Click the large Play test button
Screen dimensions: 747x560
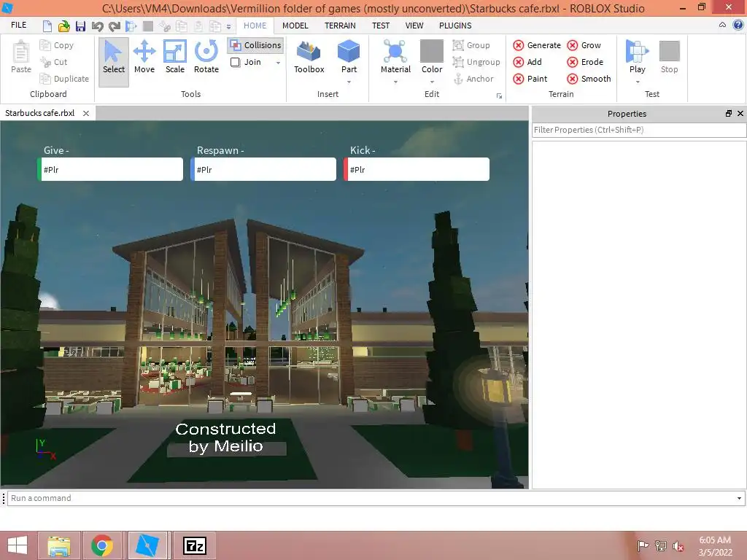637,57
